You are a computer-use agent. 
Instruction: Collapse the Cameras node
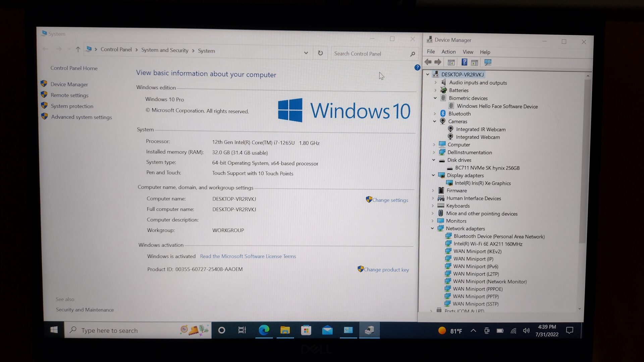point(435,121)
